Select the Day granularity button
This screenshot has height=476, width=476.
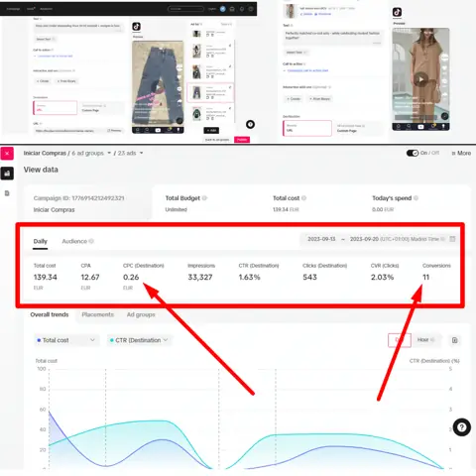pyautogui.click(x=400, y=340)
